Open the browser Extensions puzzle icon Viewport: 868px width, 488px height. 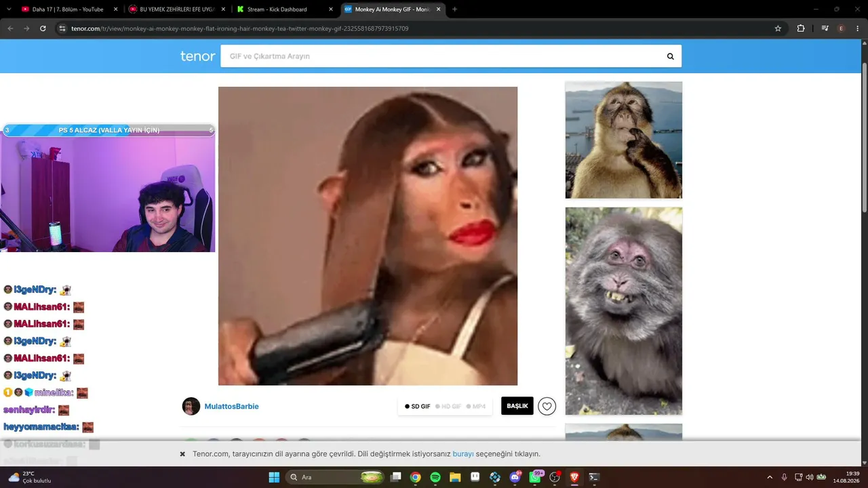coord(801,28)
